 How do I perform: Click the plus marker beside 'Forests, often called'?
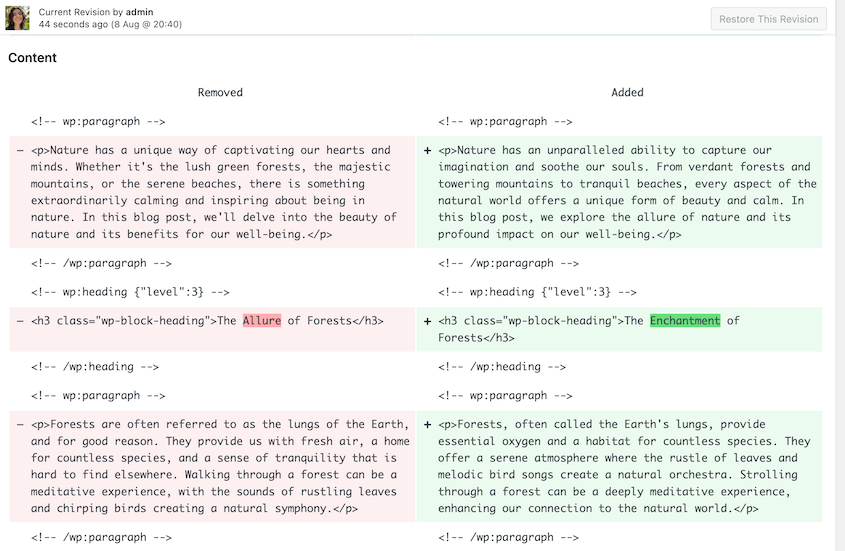pos(427,425)
